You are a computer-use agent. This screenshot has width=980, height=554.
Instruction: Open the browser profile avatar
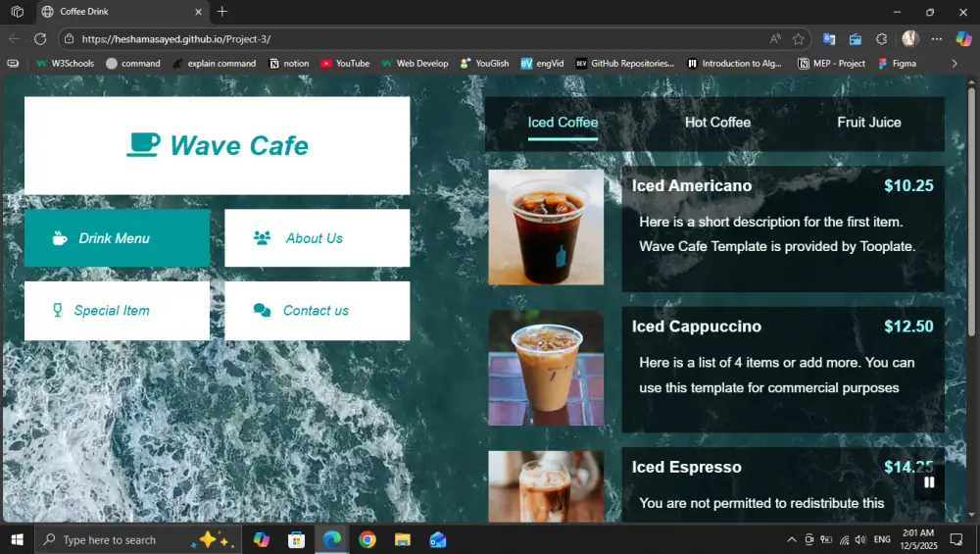coord(910,39)
